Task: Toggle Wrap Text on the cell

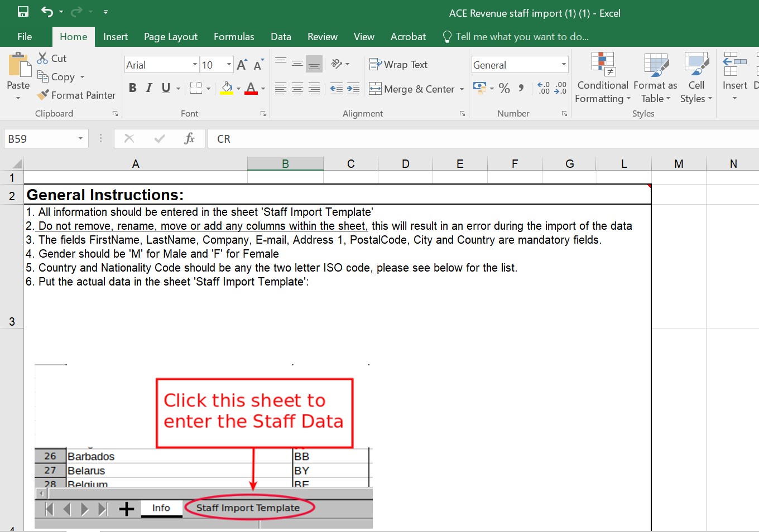Action: point(398,65)
